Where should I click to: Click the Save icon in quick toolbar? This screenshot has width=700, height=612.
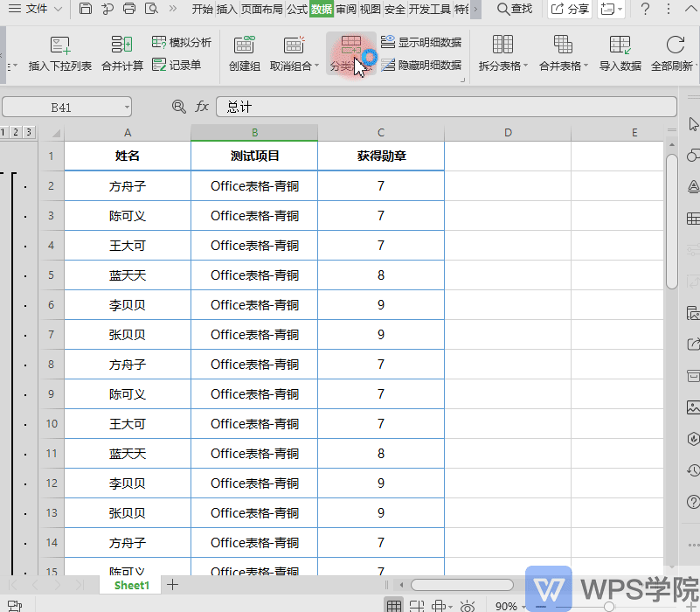pos(86,9)
